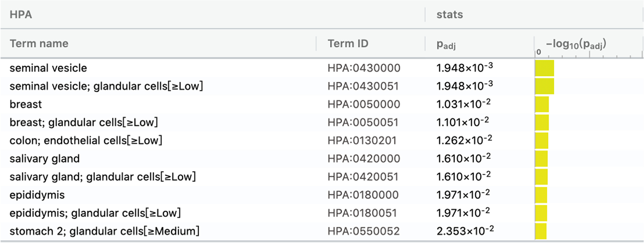Click the HPA source header
The width and height of the screenshot is (644, 243).
pyautogui.click(x=21, y=15)
